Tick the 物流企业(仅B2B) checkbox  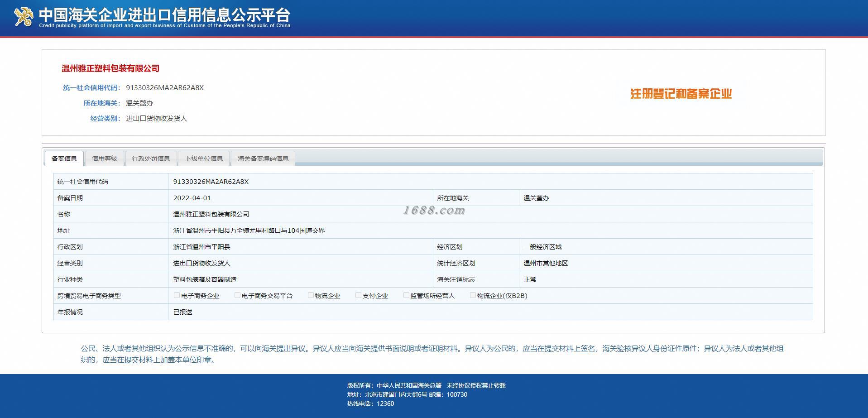[x=473, y=295]
